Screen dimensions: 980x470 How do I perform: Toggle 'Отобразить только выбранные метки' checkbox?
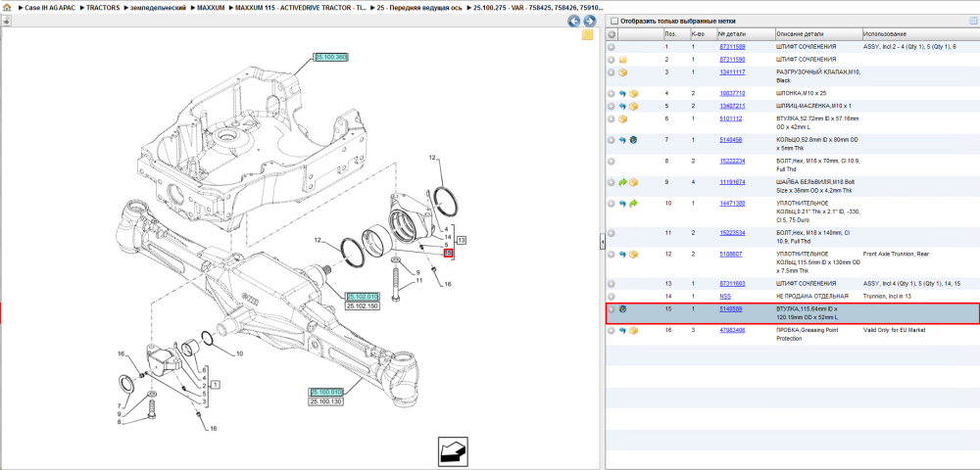(x=613, y=21)
